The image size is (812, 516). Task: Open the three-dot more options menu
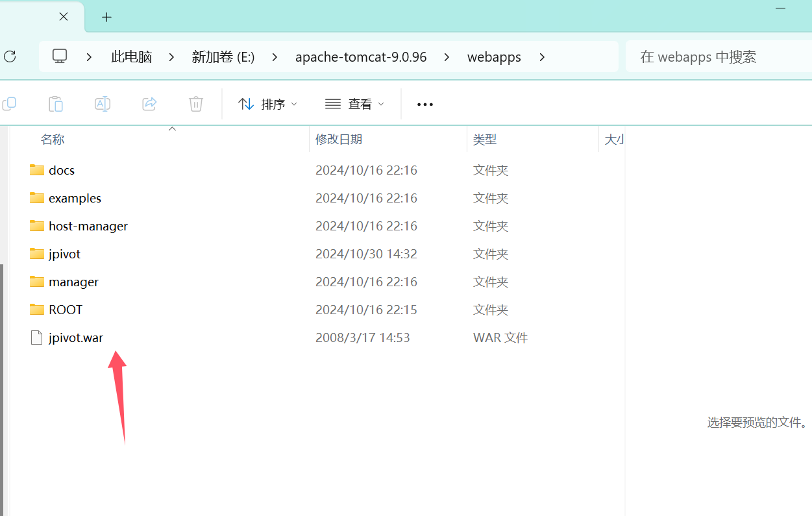pos(425,104)
